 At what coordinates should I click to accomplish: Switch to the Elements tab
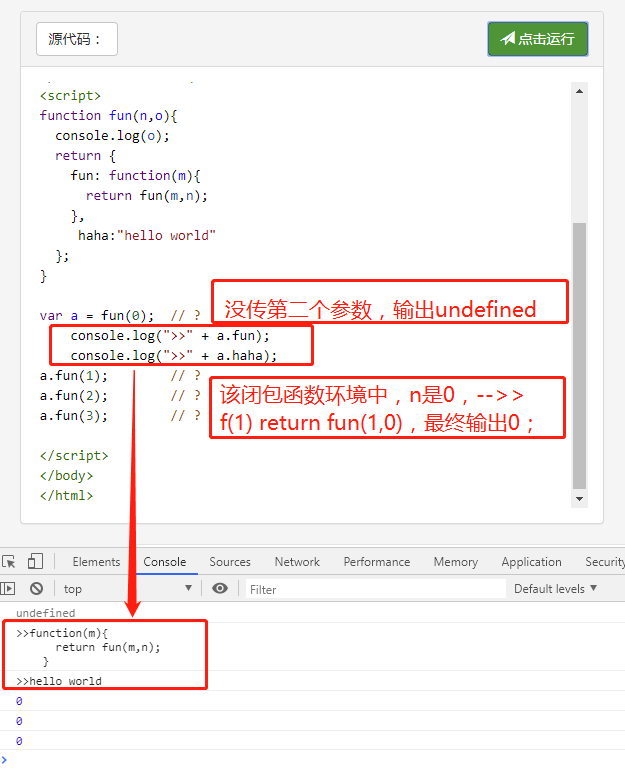pyautogui.click(x=96, y=562)
